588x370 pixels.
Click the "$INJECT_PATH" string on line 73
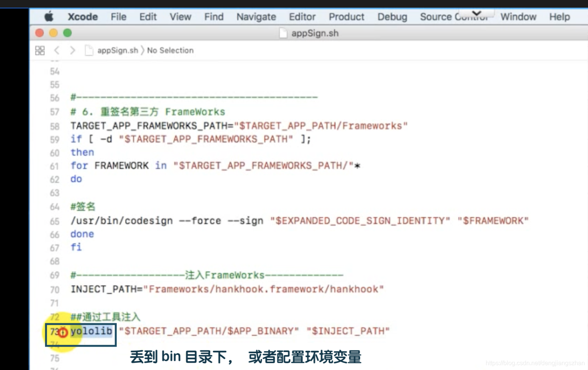pyautogui.click(x=348, y=331)
